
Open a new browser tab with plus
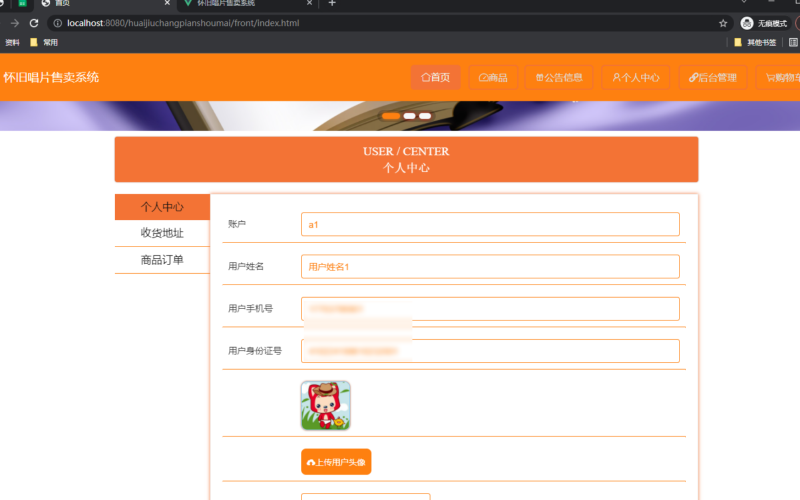(x=332, y=3)
